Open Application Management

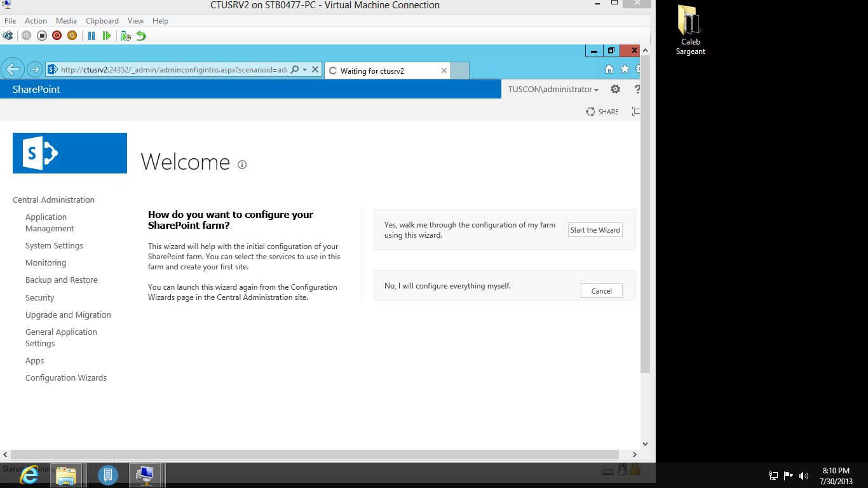point(50,222)
